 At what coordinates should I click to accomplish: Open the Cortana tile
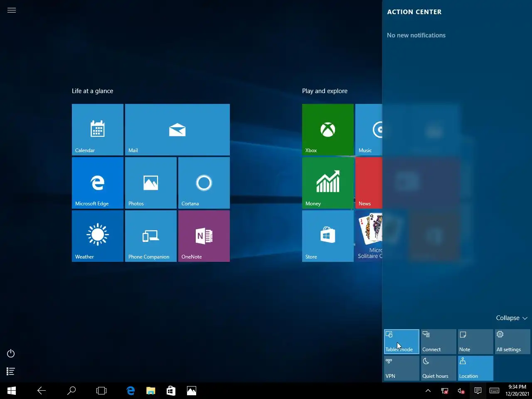click(x=204, y=183)
